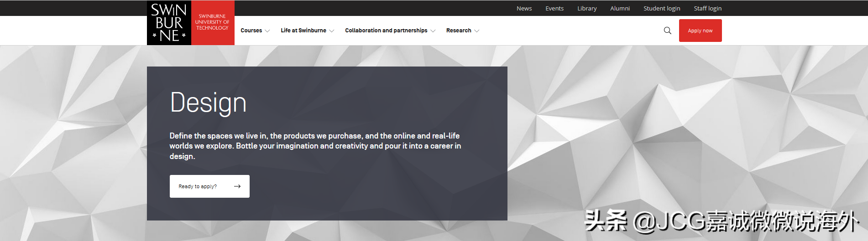Viewport: 868px width, 241px height.
Task: Open the Courses menu
Action: pyautogui.click(x=251, y=31)
